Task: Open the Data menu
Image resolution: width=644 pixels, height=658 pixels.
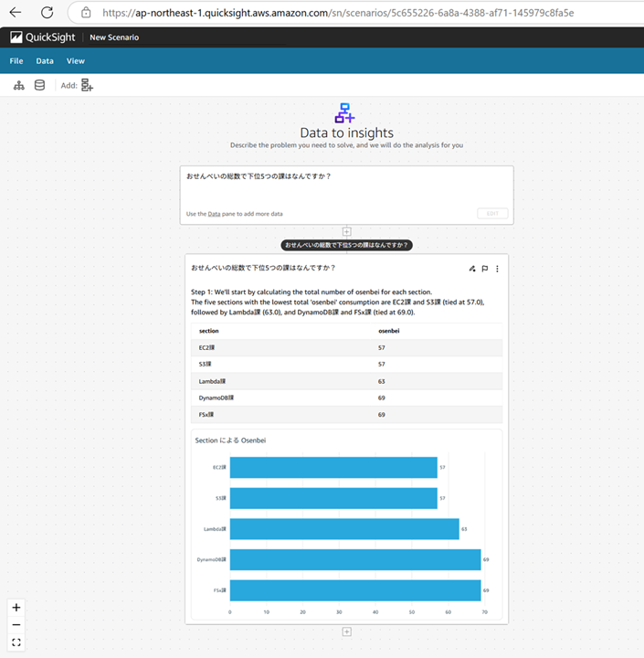Action: pyautogui.click(x=45, y=61)
